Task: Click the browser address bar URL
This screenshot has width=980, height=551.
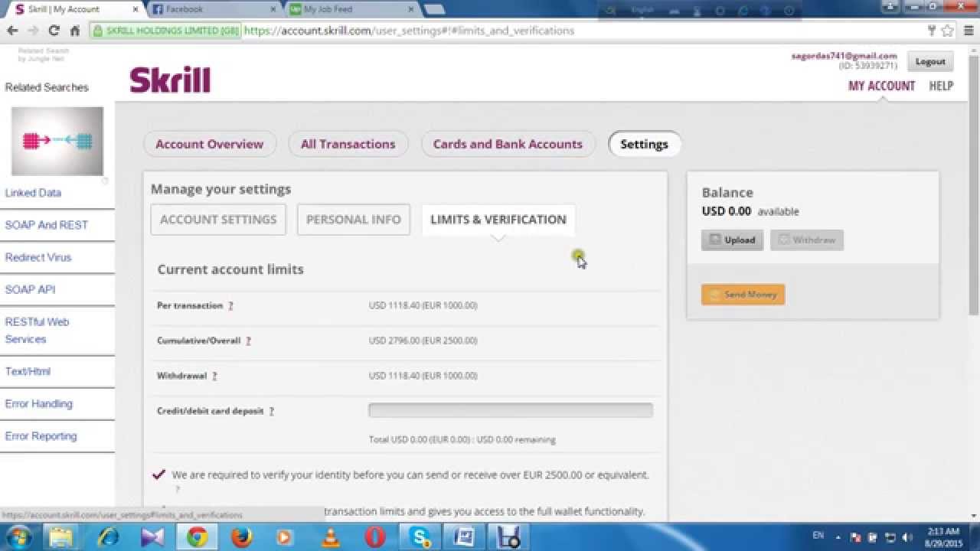Action: tap(409, 31)
